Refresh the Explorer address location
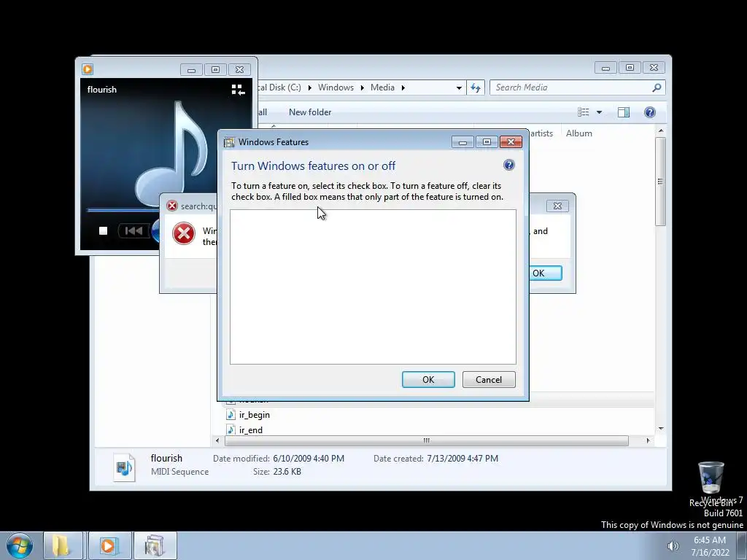Screen dimensions: 747x560 click(x=476, y=87)
